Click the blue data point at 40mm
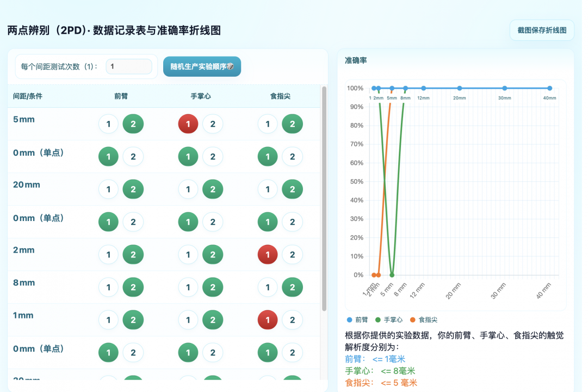The image size is (588, 392). 549,88
